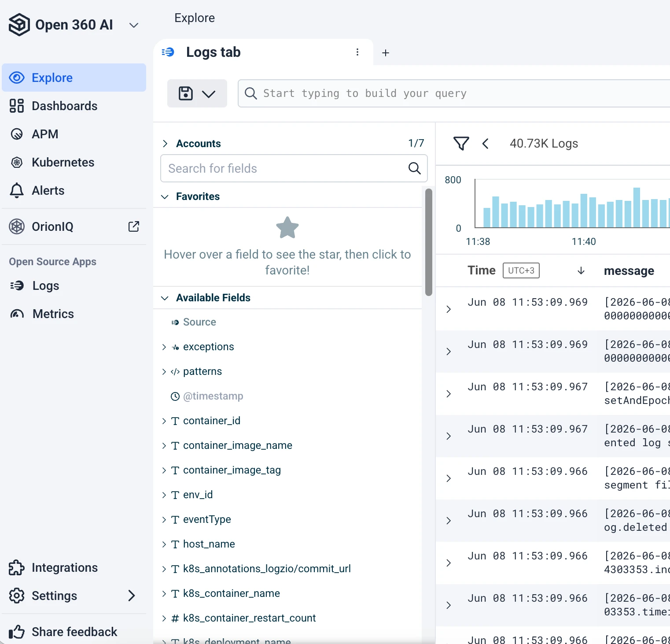Click the Favorites star icon

coord(287,227)
